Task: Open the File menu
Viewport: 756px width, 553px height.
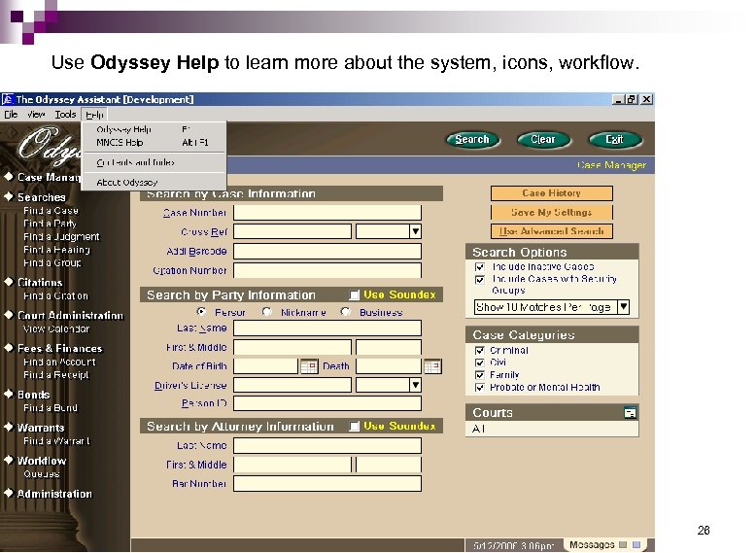Action: pyautogui.click(x=11, y=115)
